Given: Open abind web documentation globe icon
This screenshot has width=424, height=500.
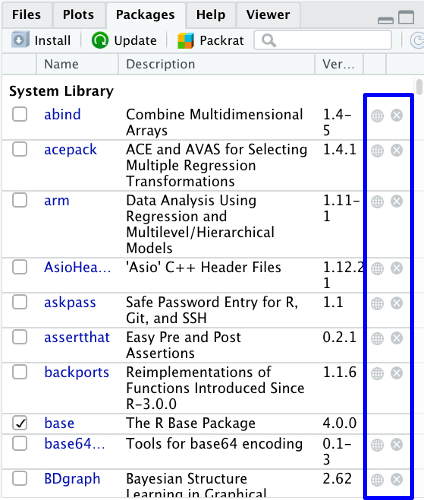Looking at the screenshot, I should pos(377,116).
